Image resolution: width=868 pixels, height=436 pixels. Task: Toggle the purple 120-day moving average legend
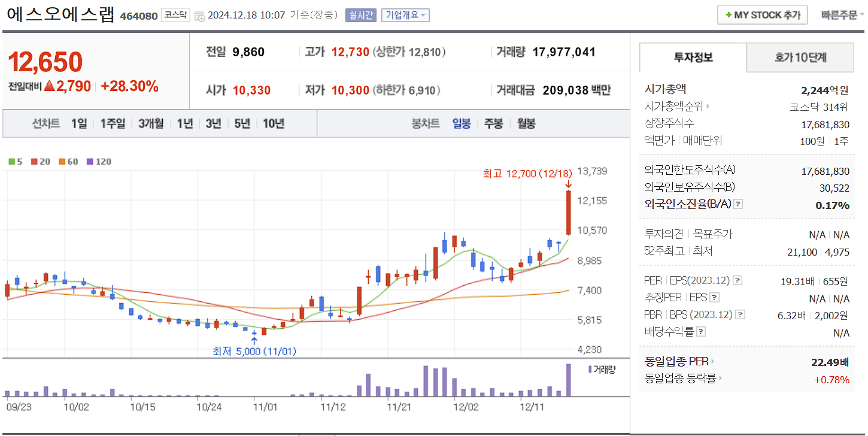[x=90, y=161]
